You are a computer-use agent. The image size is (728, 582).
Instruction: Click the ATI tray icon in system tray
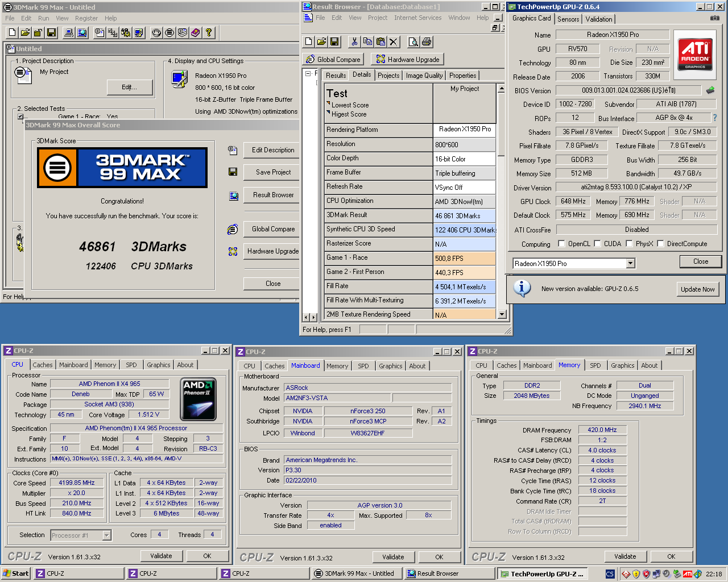[x=688, y=574]
